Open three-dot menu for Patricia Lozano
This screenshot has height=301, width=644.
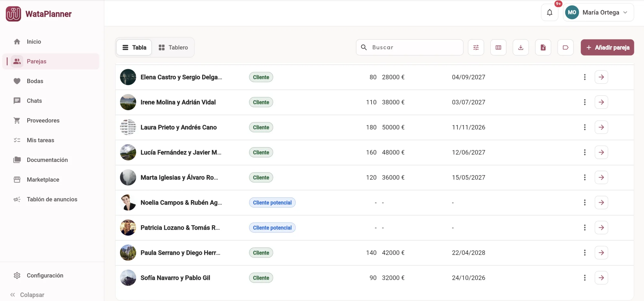tap(585, 228)
